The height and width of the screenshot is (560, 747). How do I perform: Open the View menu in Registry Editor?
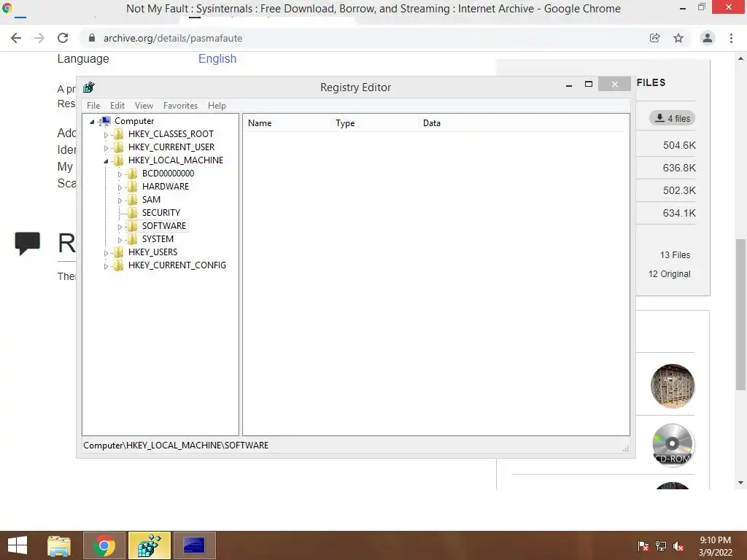[144, 106]
